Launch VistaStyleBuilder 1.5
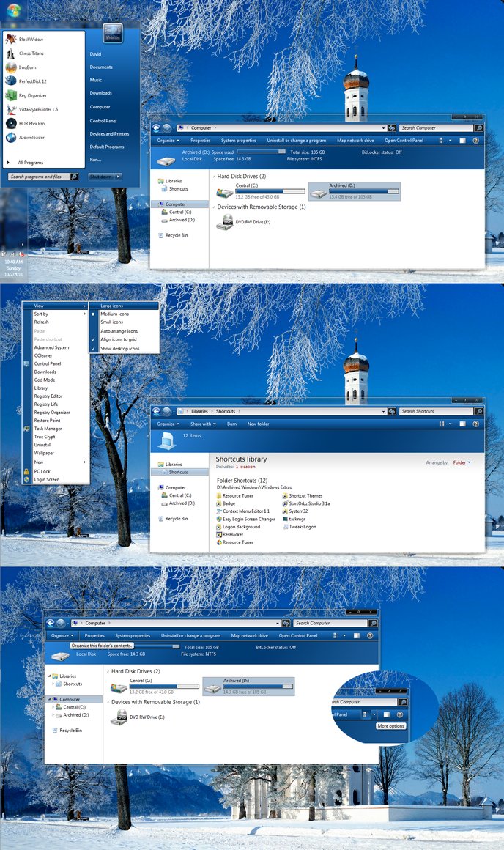The image size is (504, 850). (38, 109)
